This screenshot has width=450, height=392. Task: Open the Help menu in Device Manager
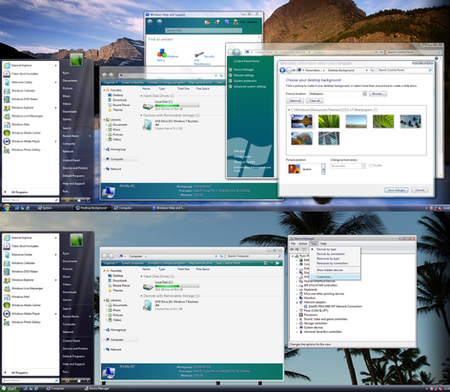(x=323, y=244)
